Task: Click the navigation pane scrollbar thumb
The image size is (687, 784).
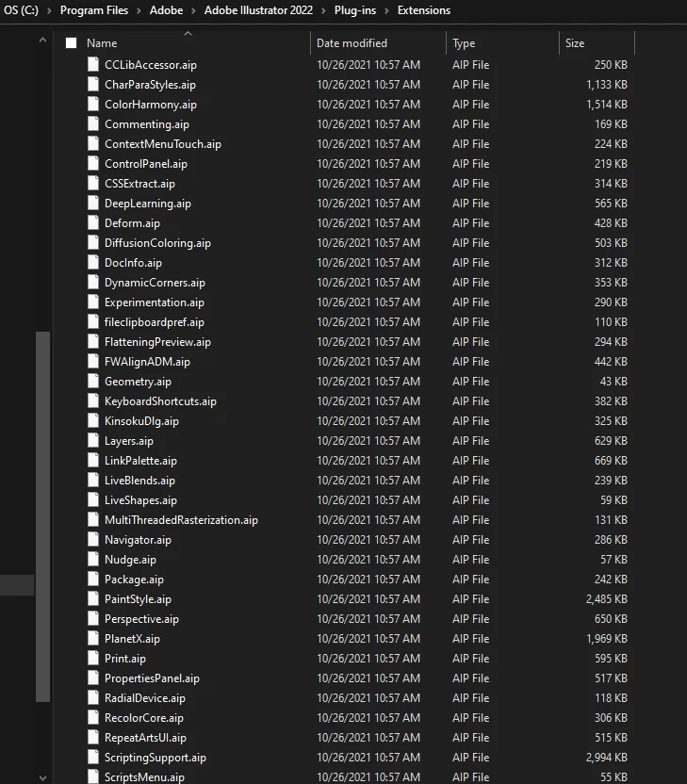Action: (x=43, y=516)
